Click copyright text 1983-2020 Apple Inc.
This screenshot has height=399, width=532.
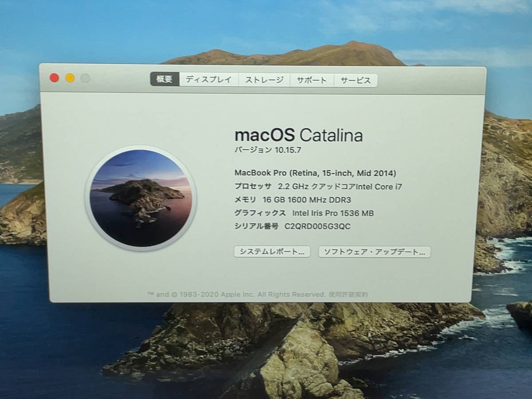236,294
